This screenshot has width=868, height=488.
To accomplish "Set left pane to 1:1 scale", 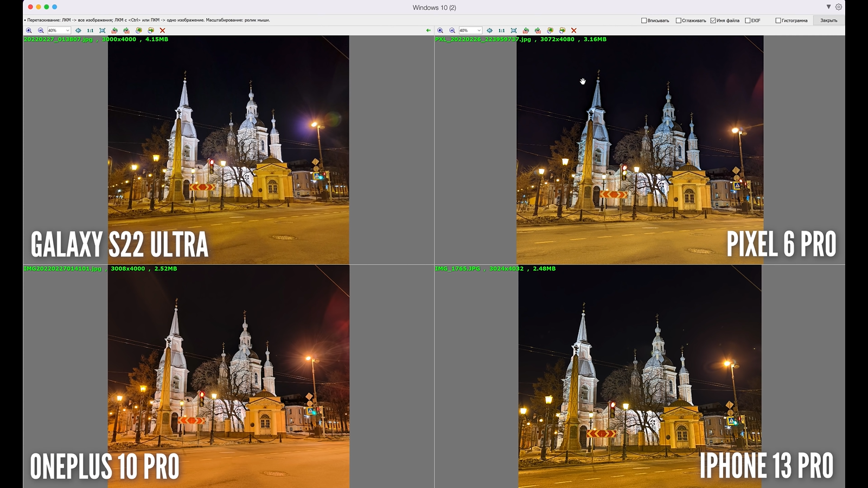I will pos(90,30).
